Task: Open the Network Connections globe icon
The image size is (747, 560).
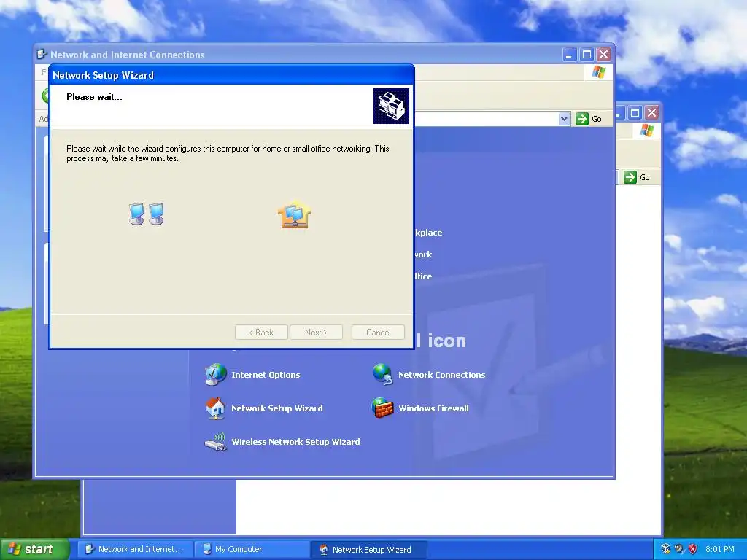Action: coord(382,374)
